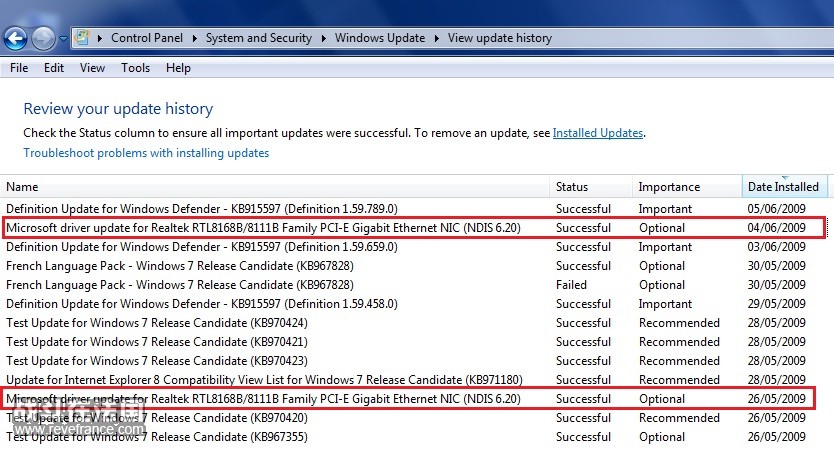Click the Importance column header
834x449 pixels.
pyautogui.click(x=669, y=187)
